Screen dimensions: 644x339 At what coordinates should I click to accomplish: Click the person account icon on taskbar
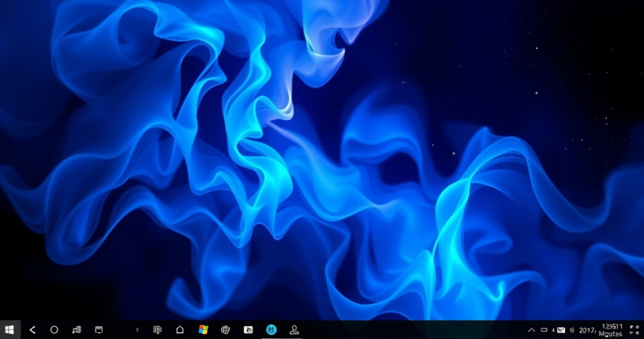tap(294, 330)
